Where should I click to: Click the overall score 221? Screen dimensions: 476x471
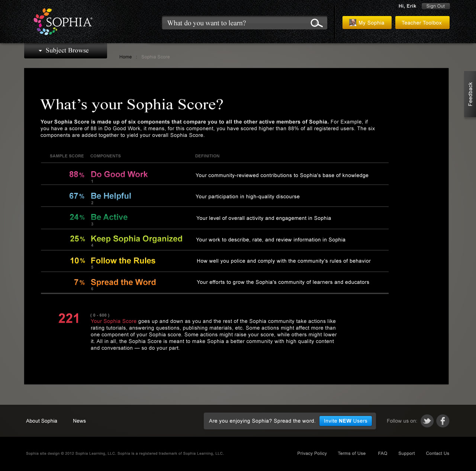pyautogui.click(x=69, y=318)
